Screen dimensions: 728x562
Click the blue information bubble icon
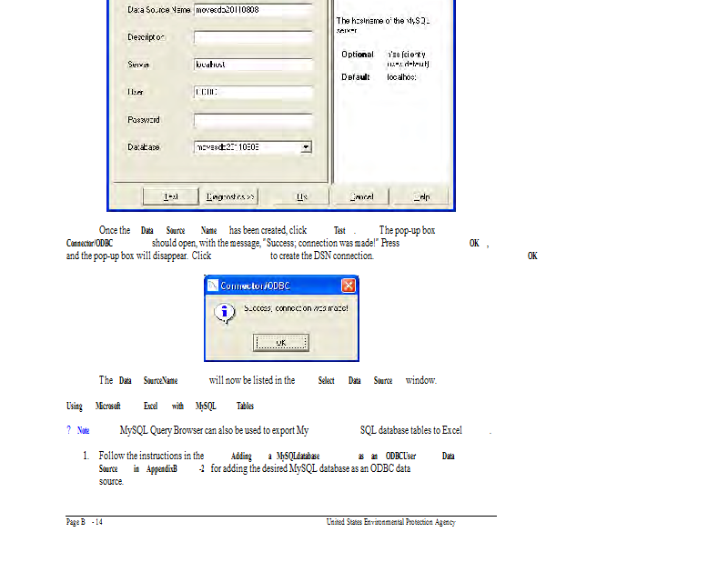[222, 313]
